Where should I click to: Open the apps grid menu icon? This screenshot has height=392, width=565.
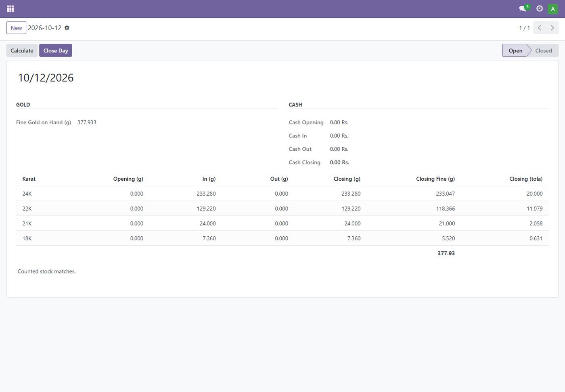(x=10, y=8)
